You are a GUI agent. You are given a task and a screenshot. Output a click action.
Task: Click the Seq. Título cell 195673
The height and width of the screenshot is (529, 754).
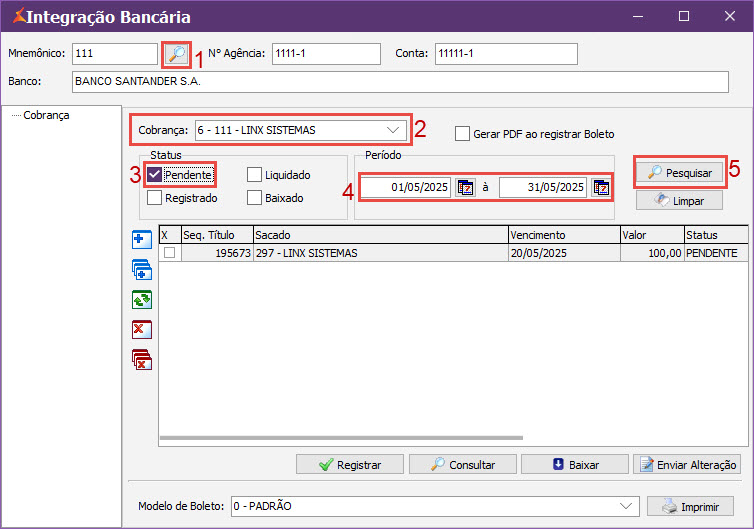pyautogui.click(x=217, y=253)
